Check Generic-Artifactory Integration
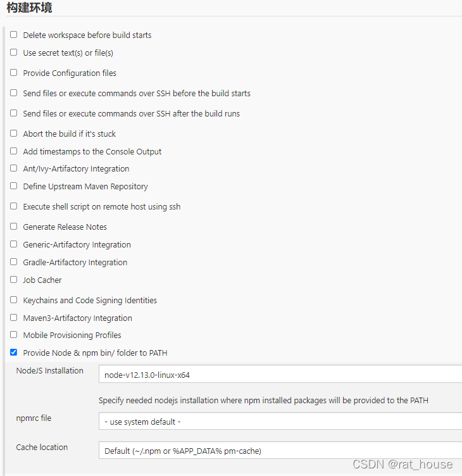 14,244
